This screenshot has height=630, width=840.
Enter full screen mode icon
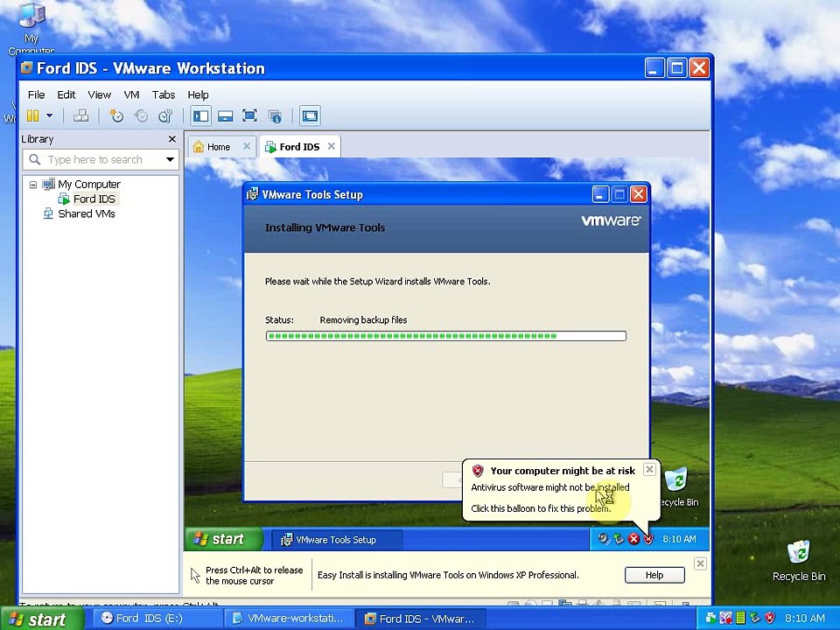point(249,115)
